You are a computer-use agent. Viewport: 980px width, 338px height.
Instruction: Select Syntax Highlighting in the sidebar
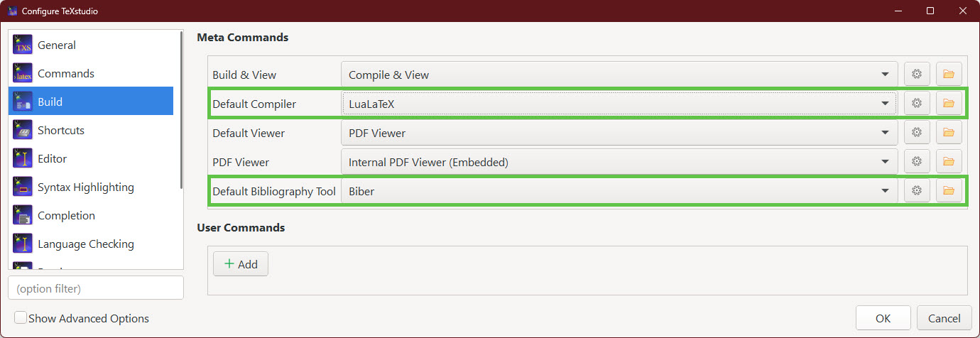click(85, 187)
